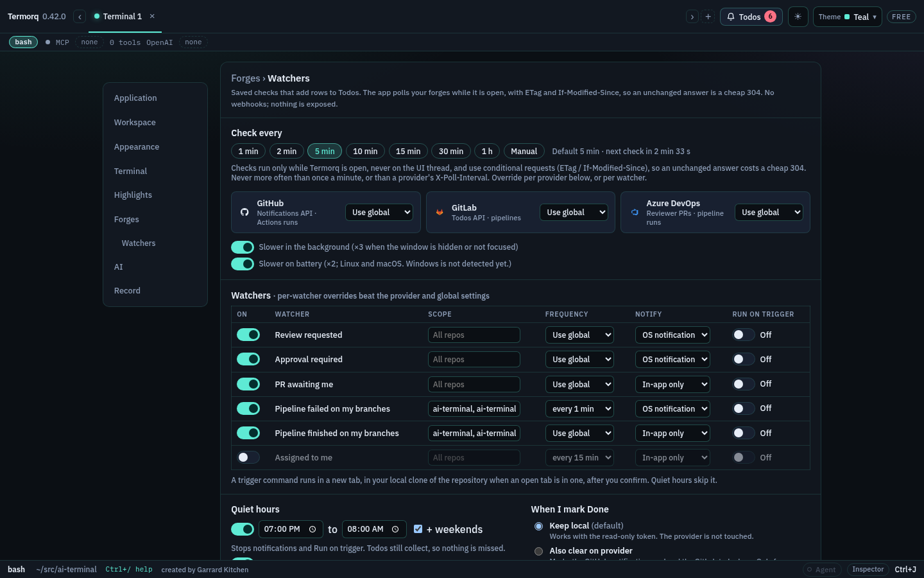Select the Keep local radio option
Viewport: 924px width, 578px height.
[x=538, y=526]
